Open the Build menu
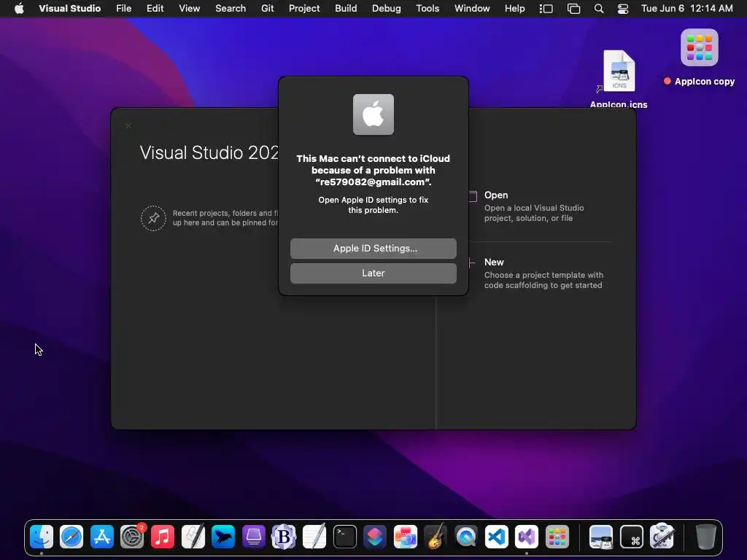 [346, 8]
